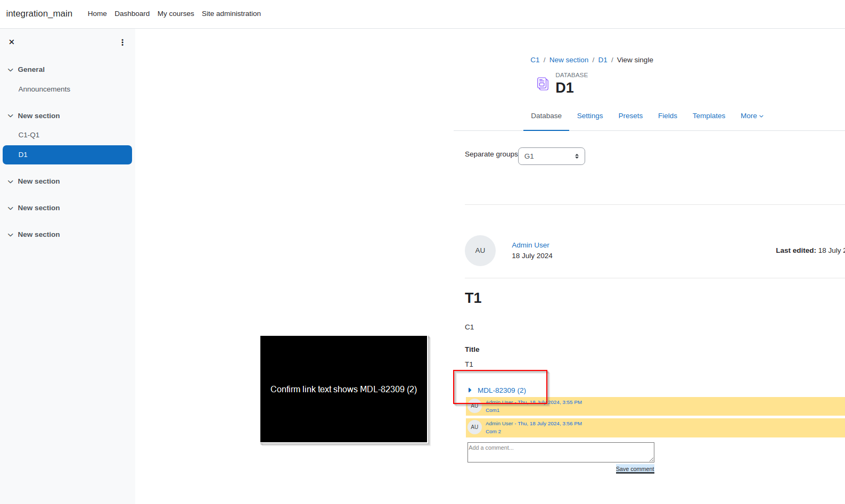
Task: Open the Admin User profile link
Action: coord(530,245)
